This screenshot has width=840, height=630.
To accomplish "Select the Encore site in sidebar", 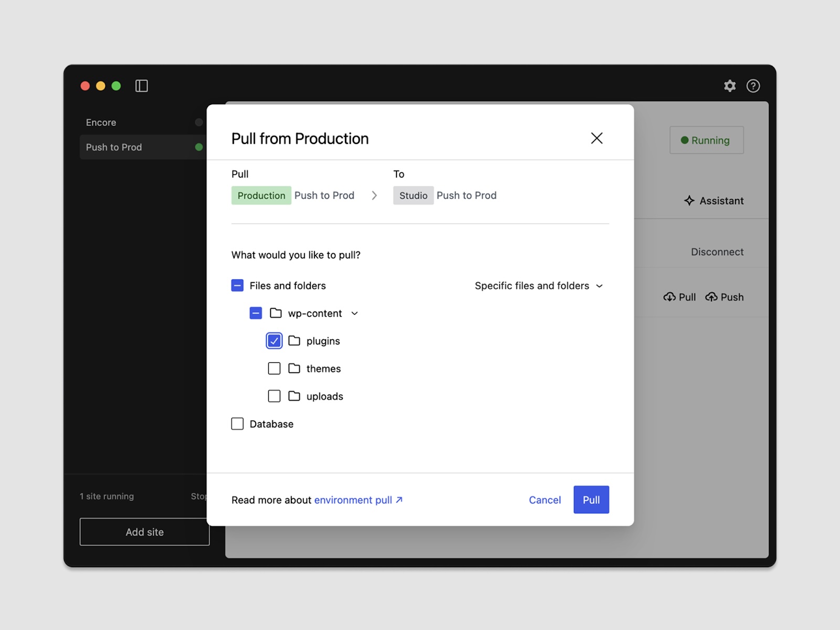I will click(143, 122).
